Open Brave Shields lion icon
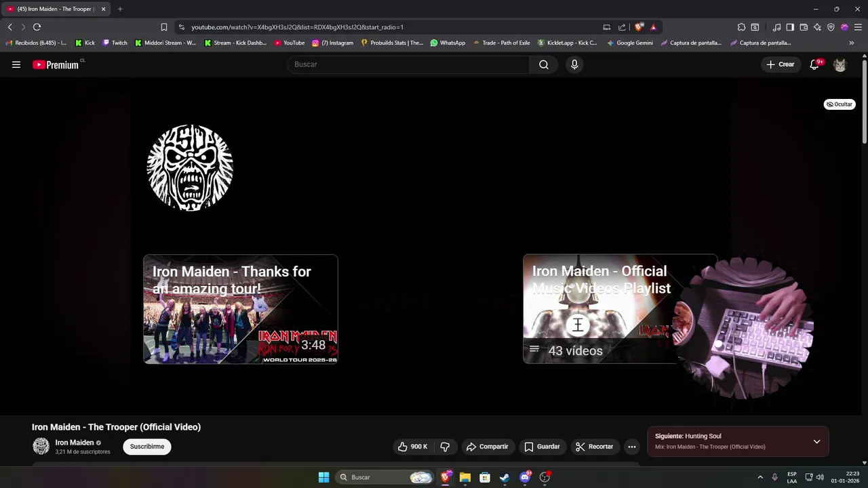This screenshot has height=488, width=868. coord(639,27)
